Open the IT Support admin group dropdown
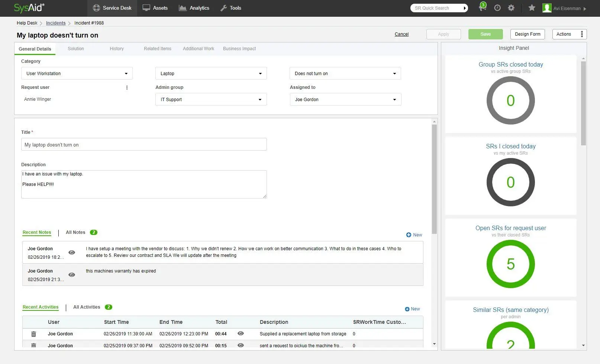The width and height of the screenshot is (600, 364). tap(260, 99)
